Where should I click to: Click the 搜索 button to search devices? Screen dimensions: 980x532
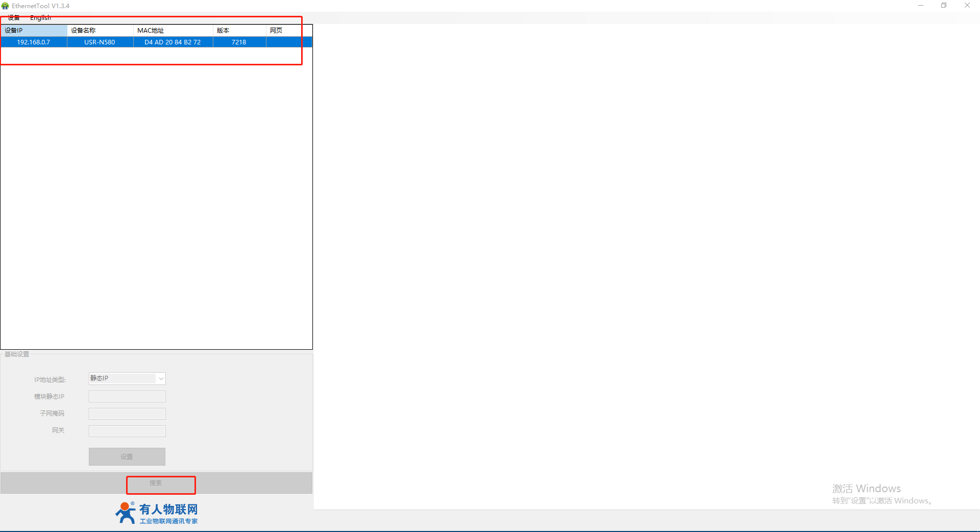point(156,483)
